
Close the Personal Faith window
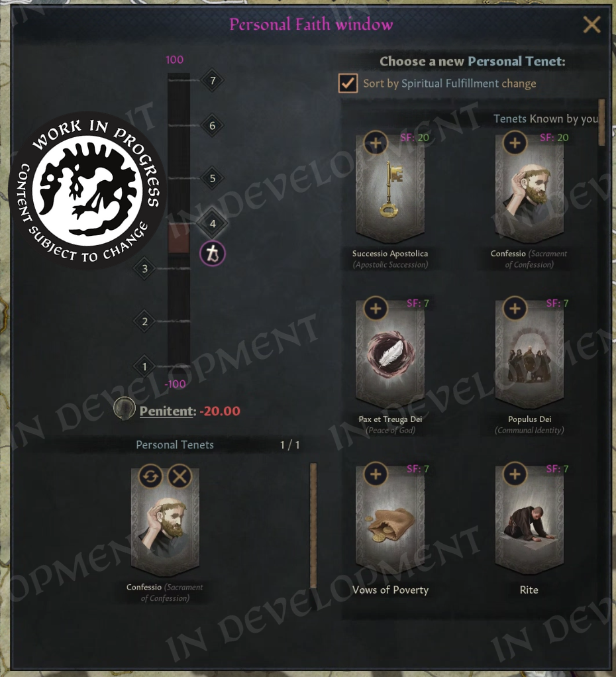tap(591, 25)
